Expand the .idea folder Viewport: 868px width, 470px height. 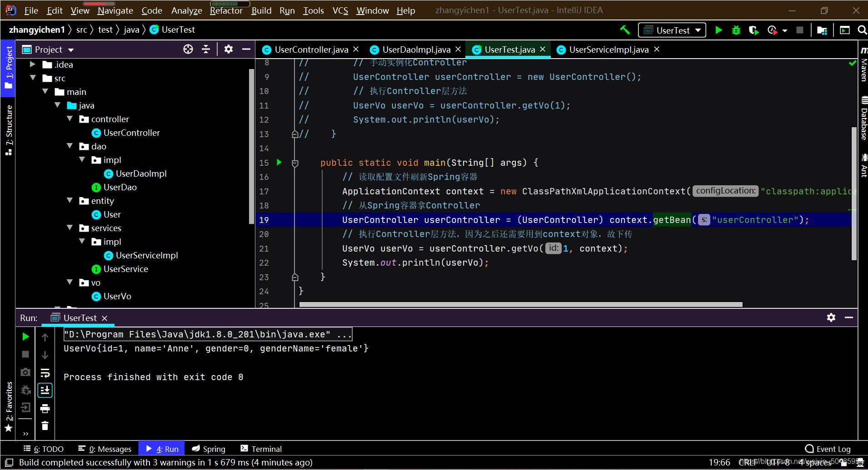(x=33, y=64)
